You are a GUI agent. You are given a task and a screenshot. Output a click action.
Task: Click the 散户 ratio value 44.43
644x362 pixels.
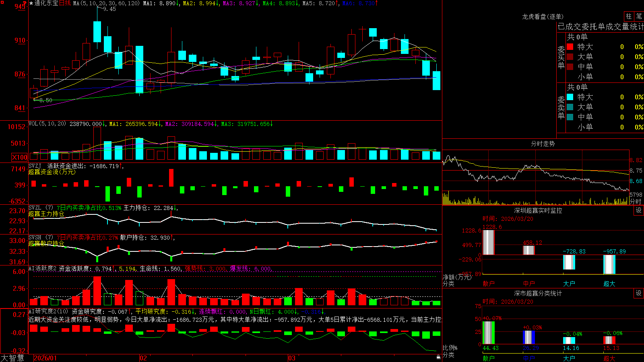pos(491,348)
